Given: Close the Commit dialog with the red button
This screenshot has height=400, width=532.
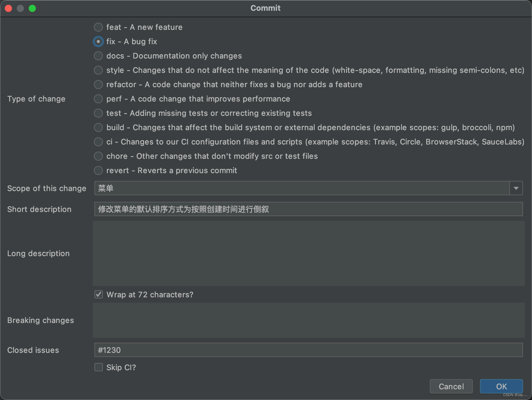Looking at the screenshot, I should coord(9,8).
